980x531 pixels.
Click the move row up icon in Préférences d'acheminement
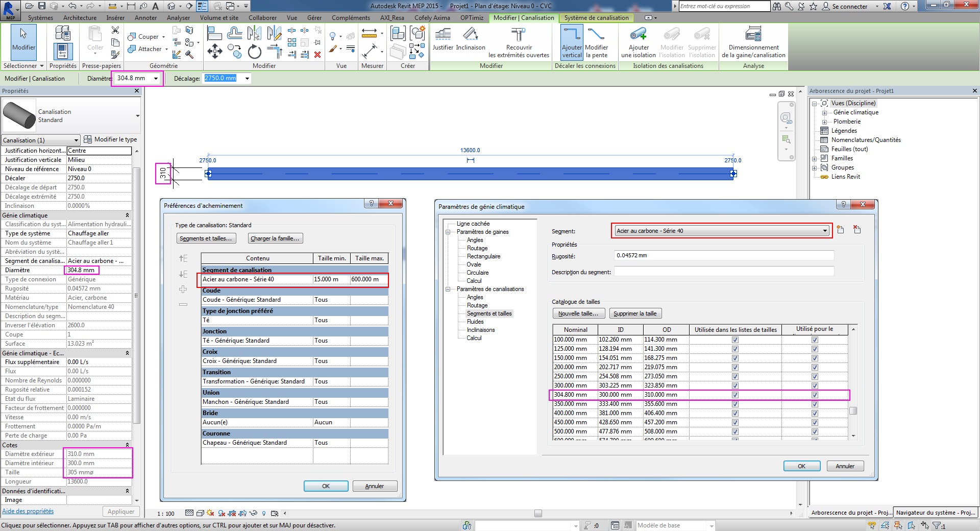point(183,258)
